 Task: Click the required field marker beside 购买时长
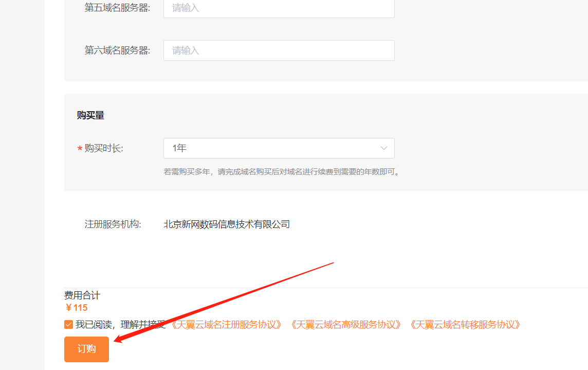pos(79,148)
